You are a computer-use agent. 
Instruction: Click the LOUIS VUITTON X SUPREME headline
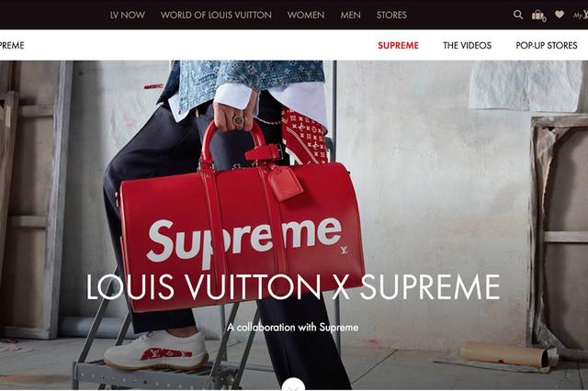(293, 287)
